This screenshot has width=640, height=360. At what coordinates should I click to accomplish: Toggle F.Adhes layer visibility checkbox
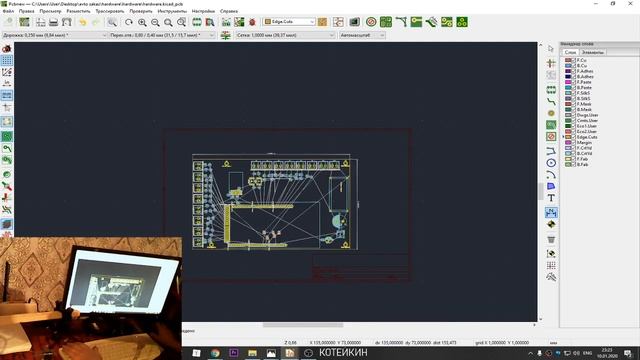click(x=573, y=71)
